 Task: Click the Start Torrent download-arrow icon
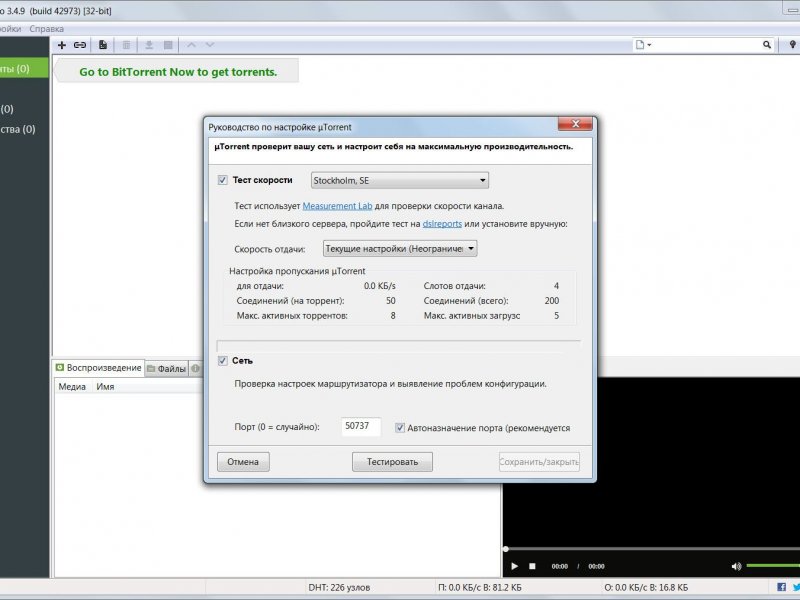coord(149,45)
